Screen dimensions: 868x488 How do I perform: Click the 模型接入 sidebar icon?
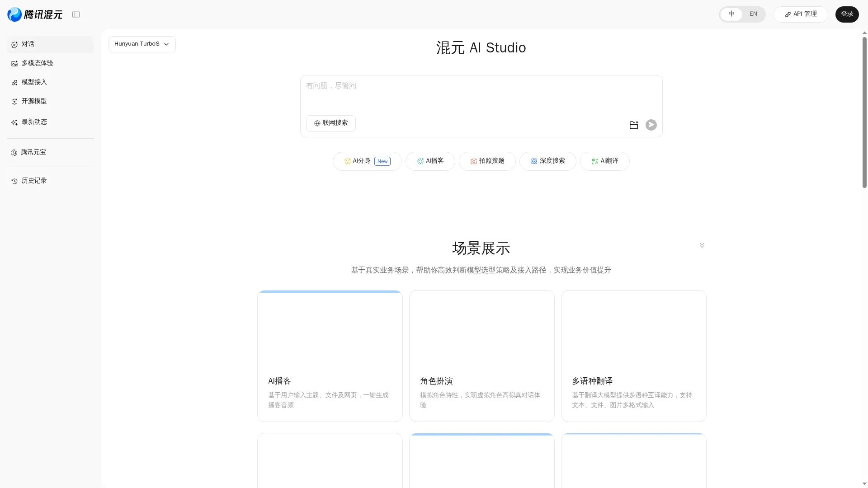(14, 82)
